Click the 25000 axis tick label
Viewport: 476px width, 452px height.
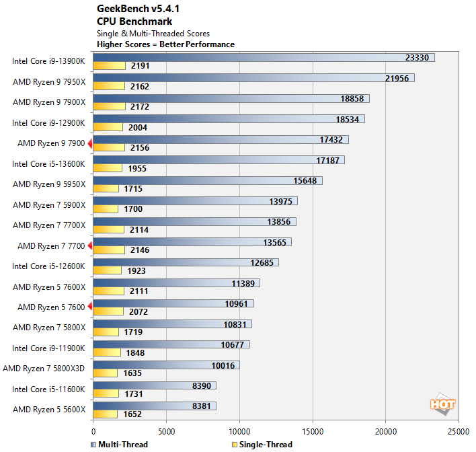click(x=459, y=432)
